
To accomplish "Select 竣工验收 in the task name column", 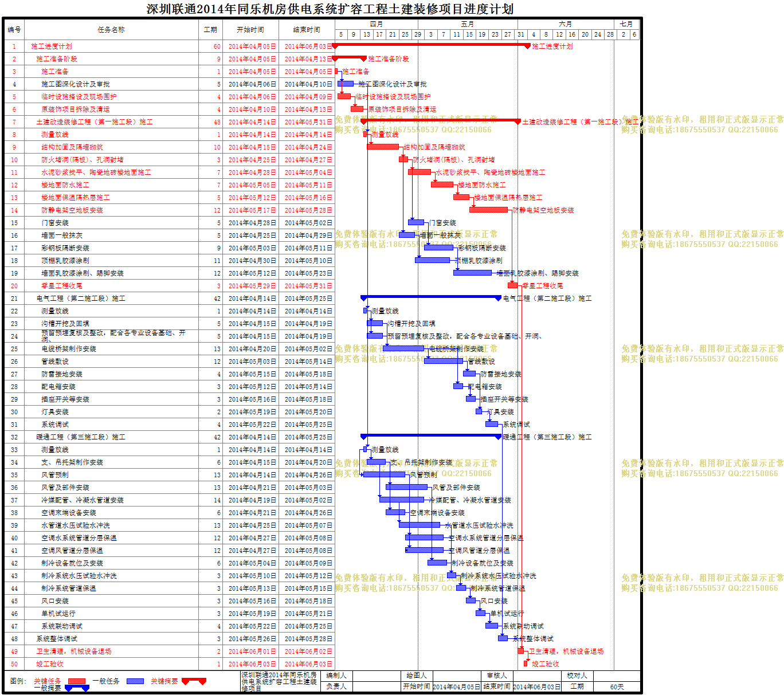I will [x=50, y=664].
